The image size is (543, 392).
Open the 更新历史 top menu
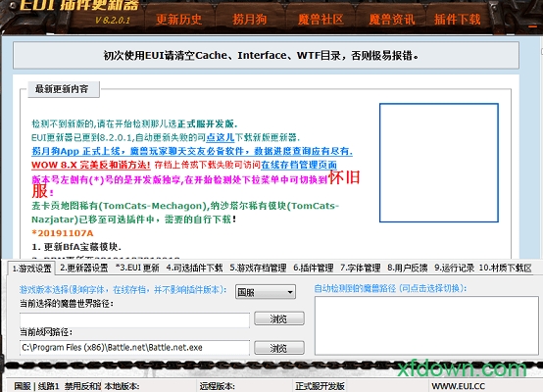178,20
